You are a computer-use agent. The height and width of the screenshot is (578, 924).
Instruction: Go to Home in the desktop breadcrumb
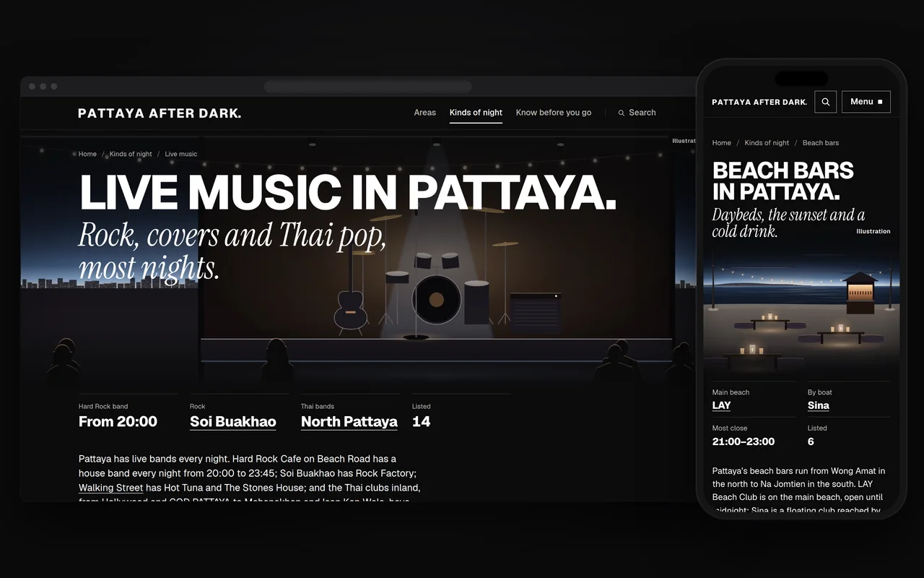click(x=87, y=154)
